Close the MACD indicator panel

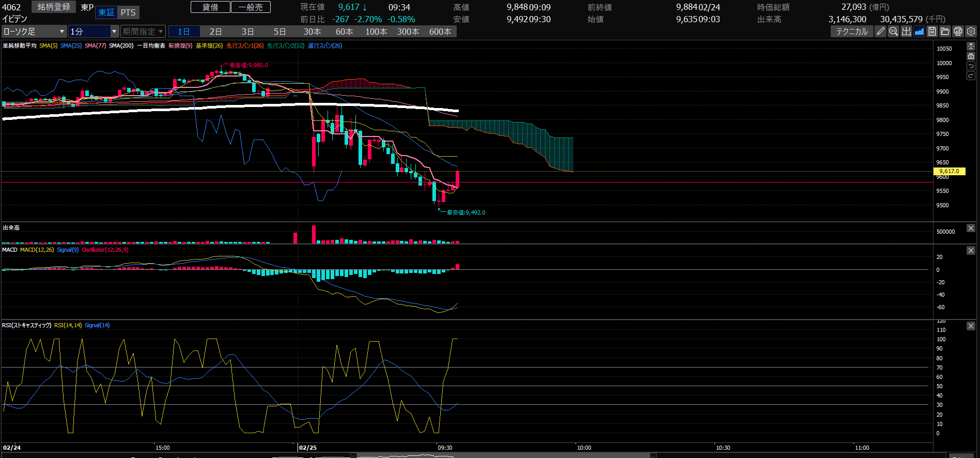(x=971, y=250)
